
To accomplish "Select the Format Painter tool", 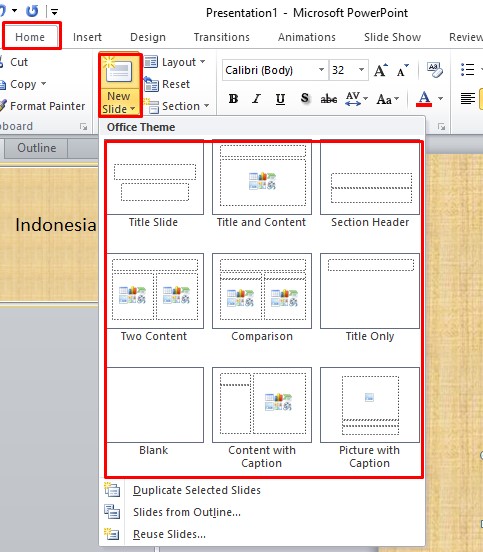I will (x=43, y=106).
